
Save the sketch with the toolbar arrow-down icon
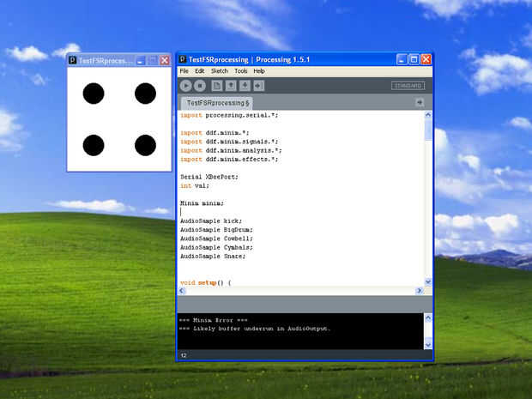pos(245,86)
